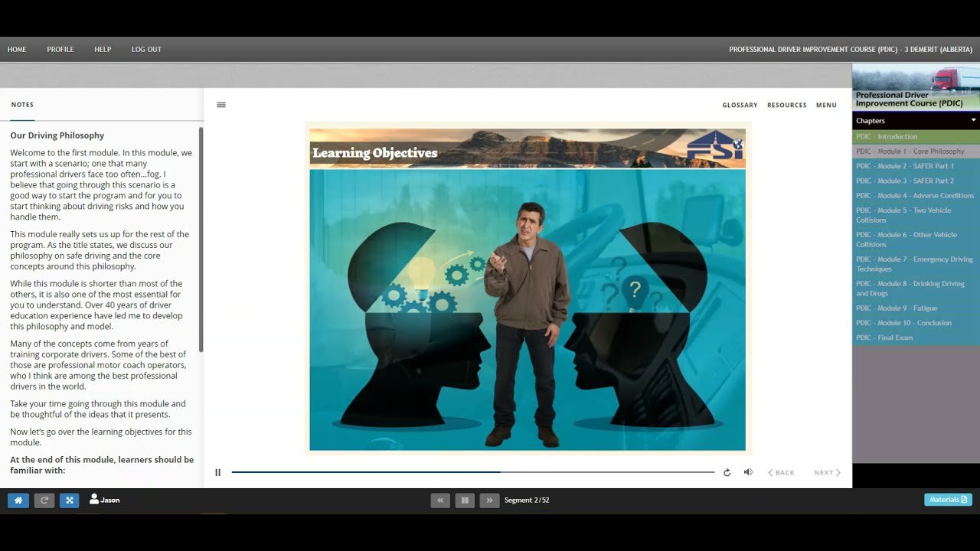
Task: Open the Glossary from the player header
Action: [x=740, y=105]
